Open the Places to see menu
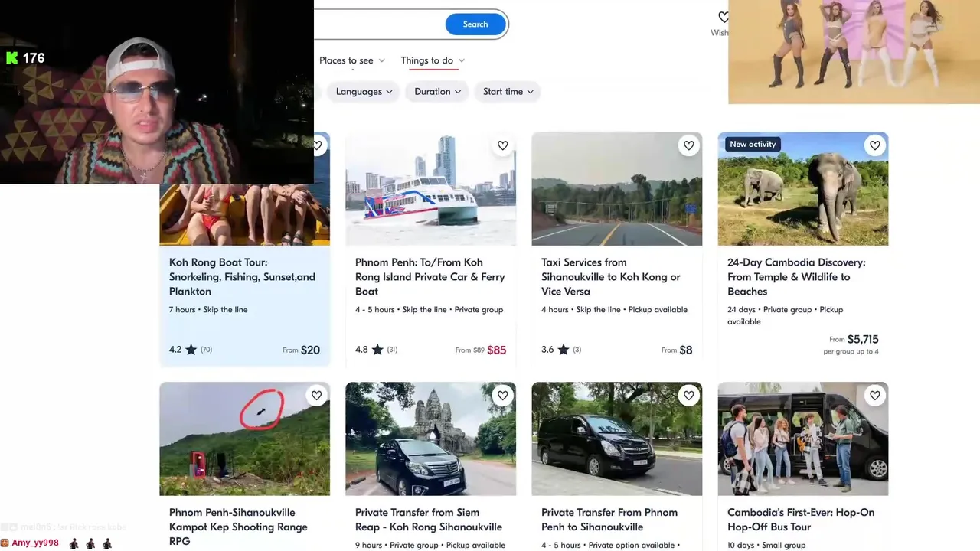980x551 pixels. [352, 60]
